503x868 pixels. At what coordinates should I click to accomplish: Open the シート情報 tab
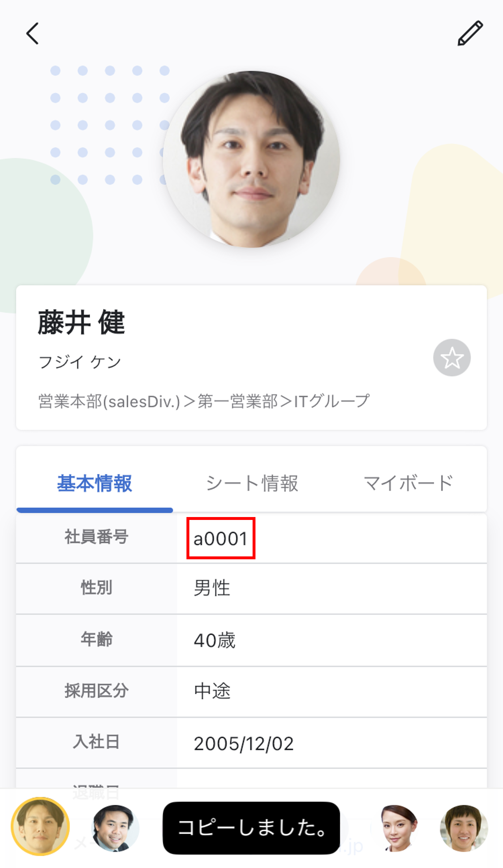coord(252,483)
